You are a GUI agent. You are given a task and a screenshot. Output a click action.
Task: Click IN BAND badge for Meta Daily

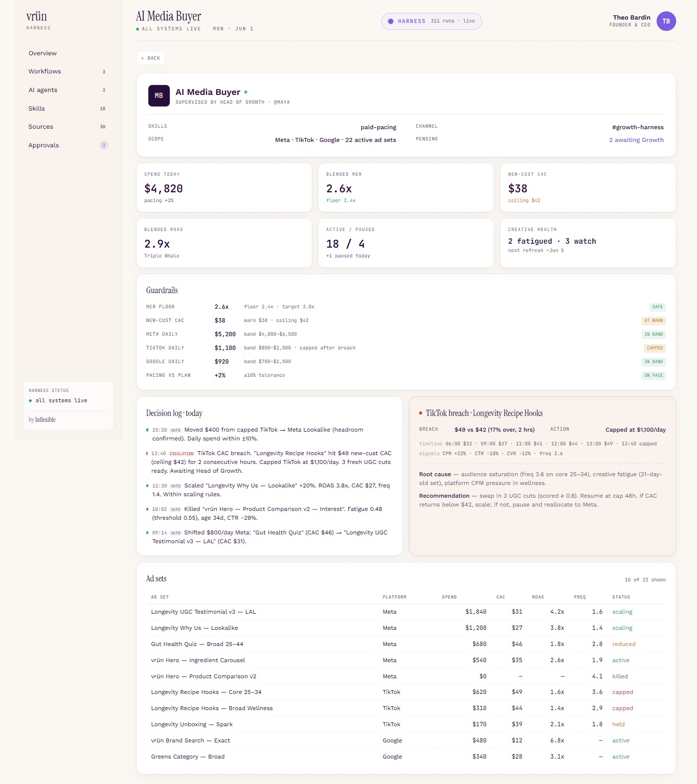[653, 334]
